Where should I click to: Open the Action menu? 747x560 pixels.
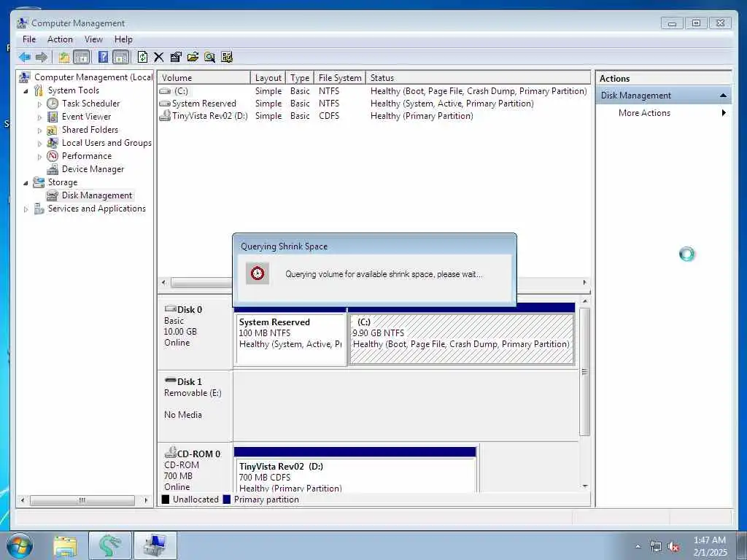point(60,39)
